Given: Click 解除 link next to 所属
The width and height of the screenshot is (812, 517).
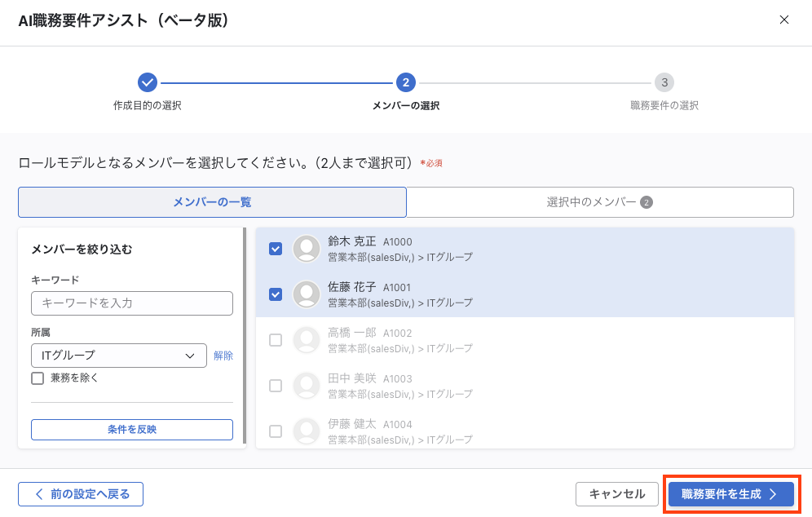Looking at the screenshot, I should coord(223,356).
